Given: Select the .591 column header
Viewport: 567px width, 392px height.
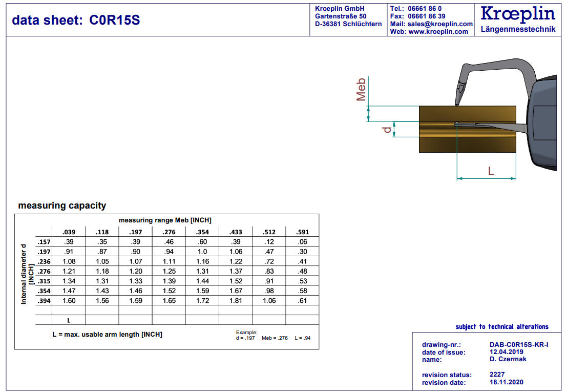Looking at the screenshot, I should pos(302,232).
